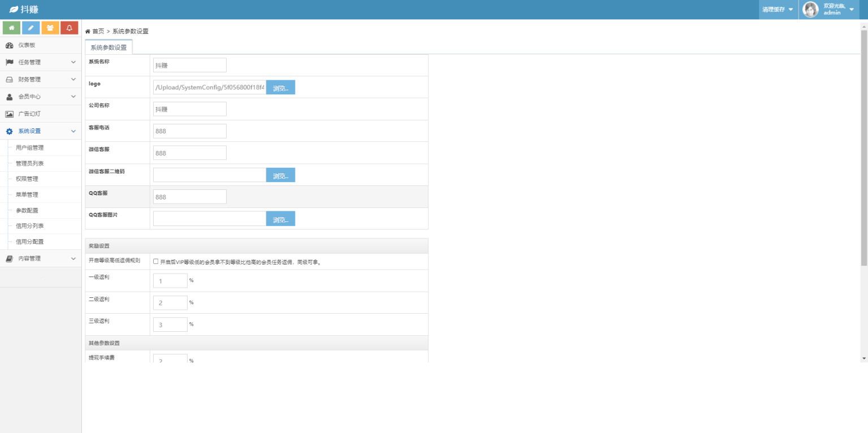Expand the 任务管理 menu chevron
Image resolution: width=868 pixels, height=433 pixels.
[x=73, y=62]
